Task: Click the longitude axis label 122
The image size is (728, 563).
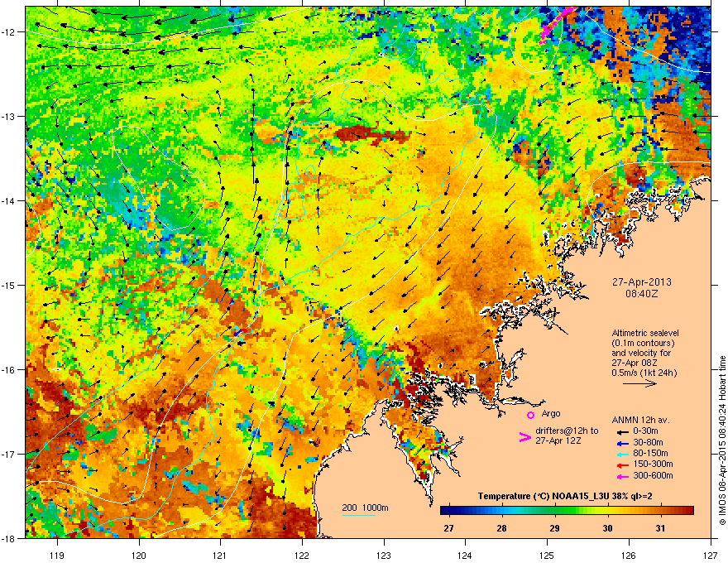Action: tap(302, 556)
